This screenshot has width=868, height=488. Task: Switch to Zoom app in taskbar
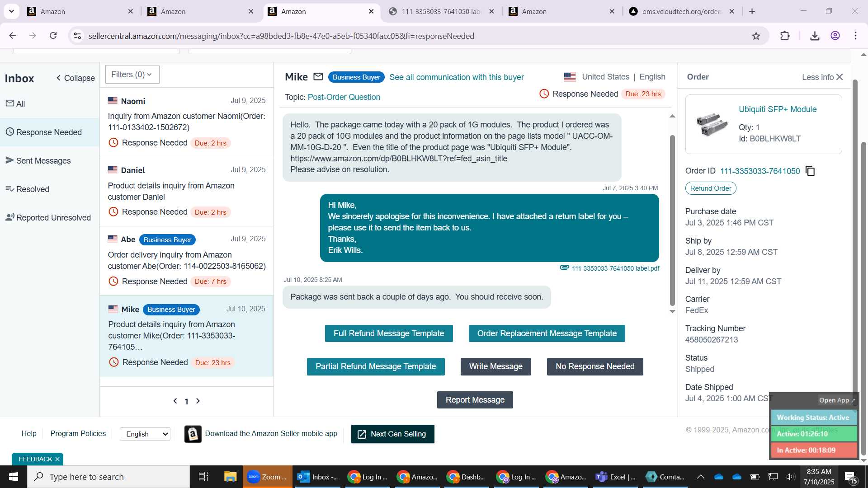coord(268,477)
